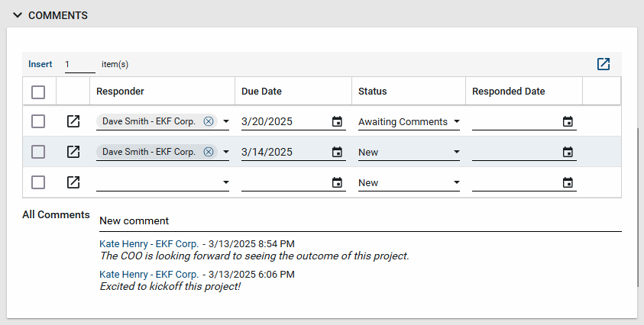Remove Dave Smith from first row responder

coord(209,121)
